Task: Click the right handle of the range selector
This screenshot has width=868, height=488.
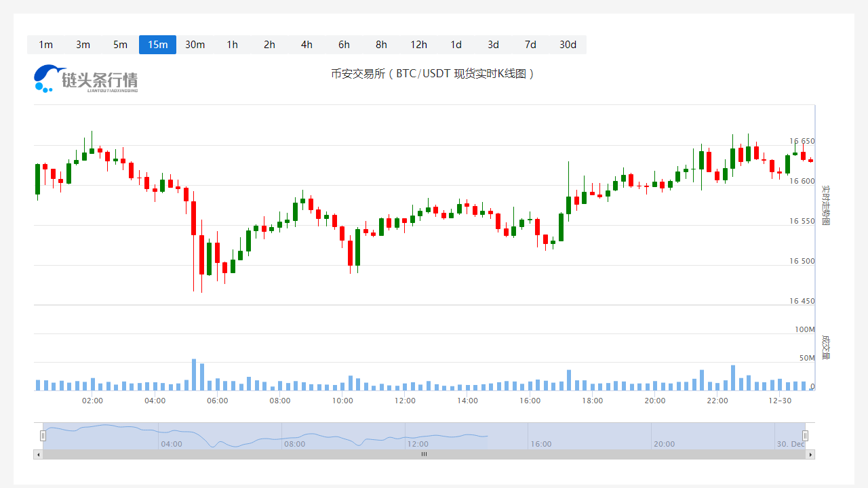Action: point(806,436)
